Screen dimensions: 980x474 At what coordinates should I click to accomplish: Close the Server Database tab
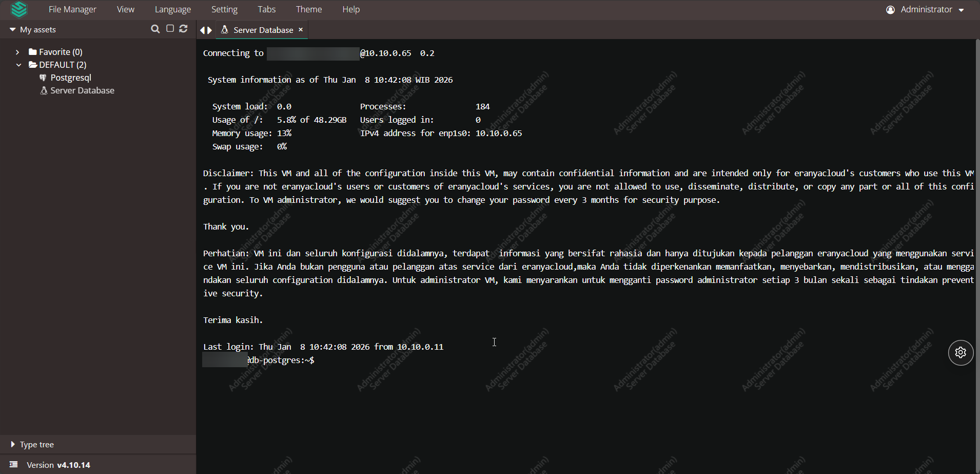pos(301,30)
